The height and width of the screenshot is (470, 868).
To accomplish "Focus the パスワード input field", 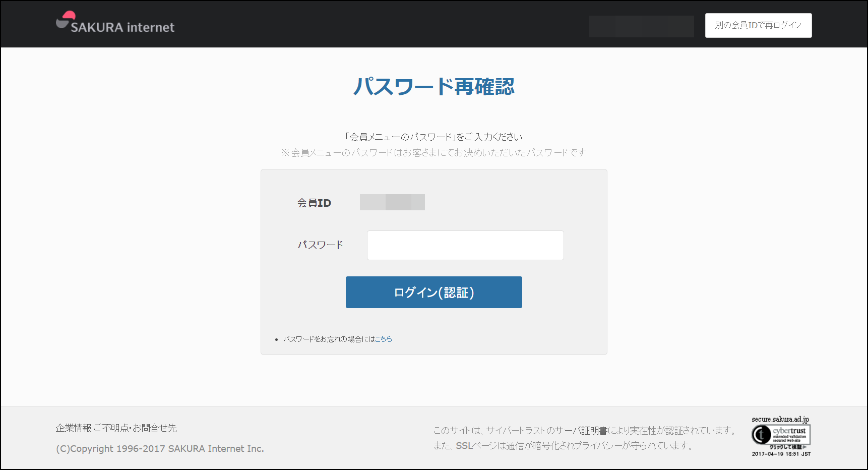I will point(465,246).
